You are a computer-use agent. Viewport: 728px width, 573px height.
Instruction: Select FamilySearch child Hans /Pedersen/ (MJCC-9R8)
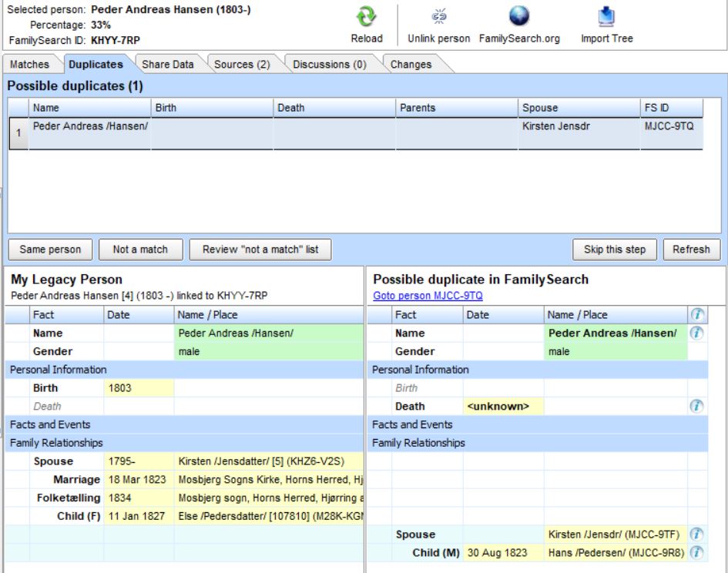coord(616,552)
